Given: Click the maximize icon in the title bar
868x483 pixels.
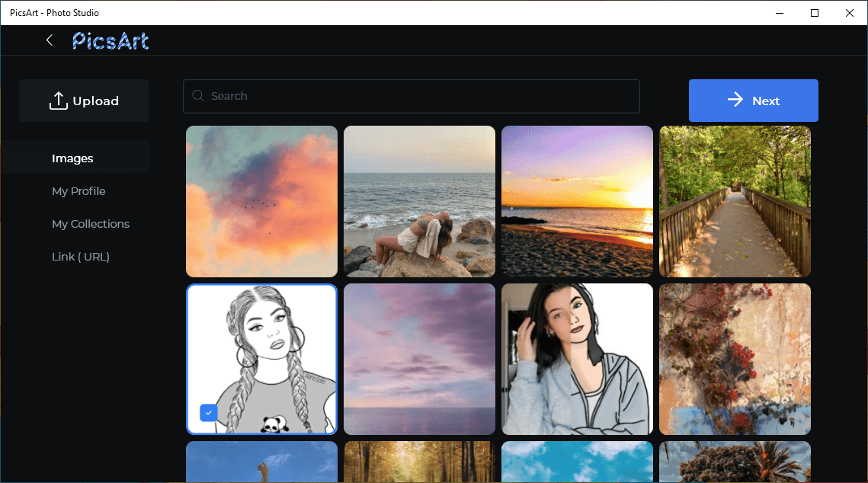Looking at the screenshot, I should pyautogui.click(x=814, y=13).
